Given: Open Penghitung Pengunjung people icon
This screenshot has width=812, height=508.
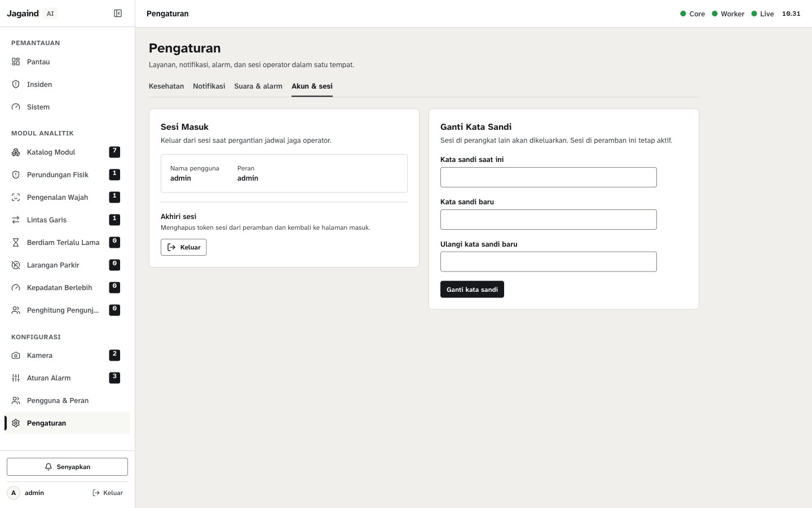Looking at the screenshot, I should tap(16, 310).
